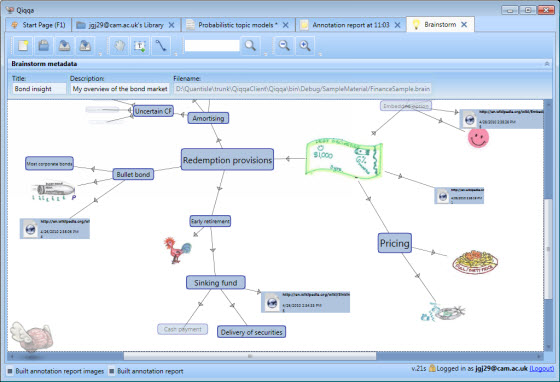Click the web link node below Sinking fund
Screen dimensions: 560x382
pyautogui.click(x=305, y=302)
